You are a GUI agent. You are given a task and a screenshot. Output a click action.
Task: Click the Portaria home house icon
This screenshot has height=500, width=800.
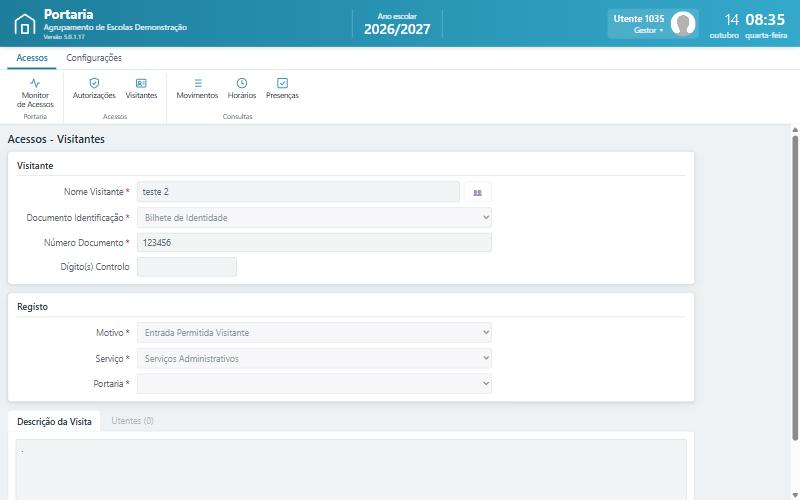pyautogui.click(x=24, y=24)
